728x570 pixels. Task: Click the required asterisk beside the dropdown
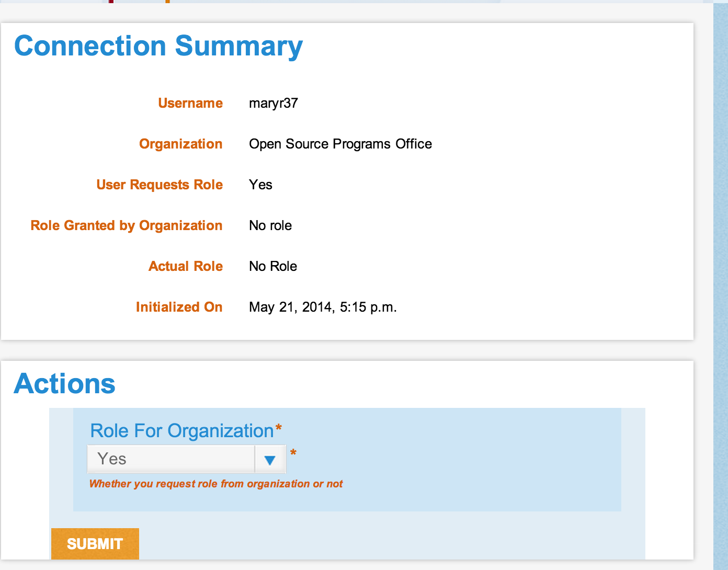click(293, 452)
